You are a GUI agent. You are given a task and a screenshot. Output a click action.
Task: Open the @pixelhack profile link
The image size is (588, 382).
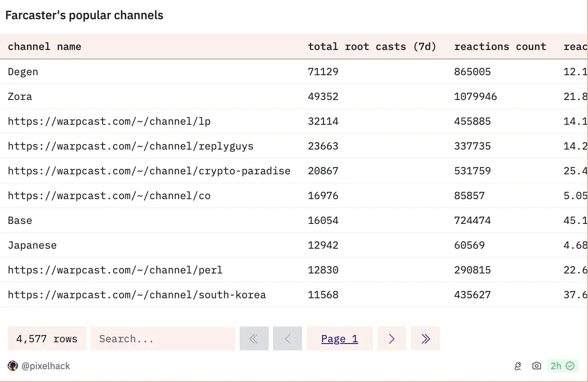point(46,366)
